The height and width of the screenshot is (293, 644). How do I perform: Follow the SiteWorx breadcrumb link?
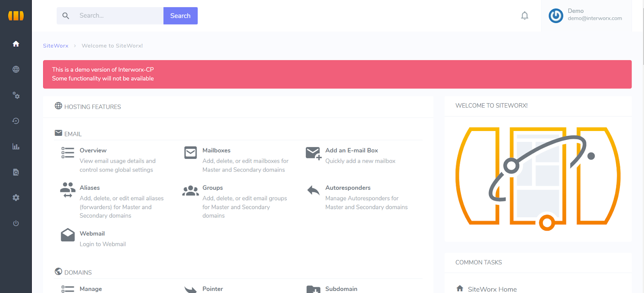click(56, 46)
